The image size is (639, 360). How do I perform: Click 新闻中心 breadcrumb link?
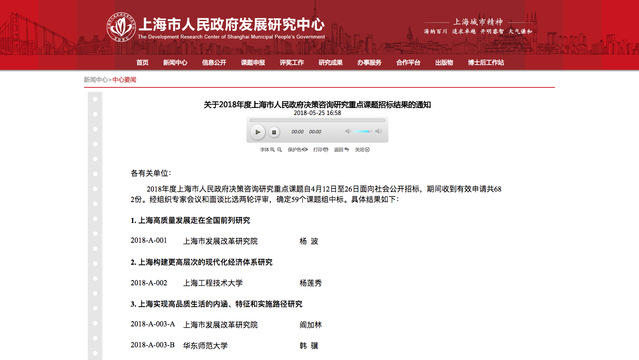(x=96, y=80)
